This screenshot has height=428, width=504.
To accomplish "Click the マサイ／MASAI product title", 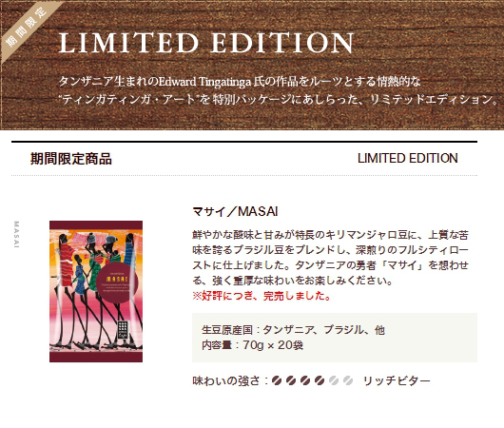I will click(235, 211).
